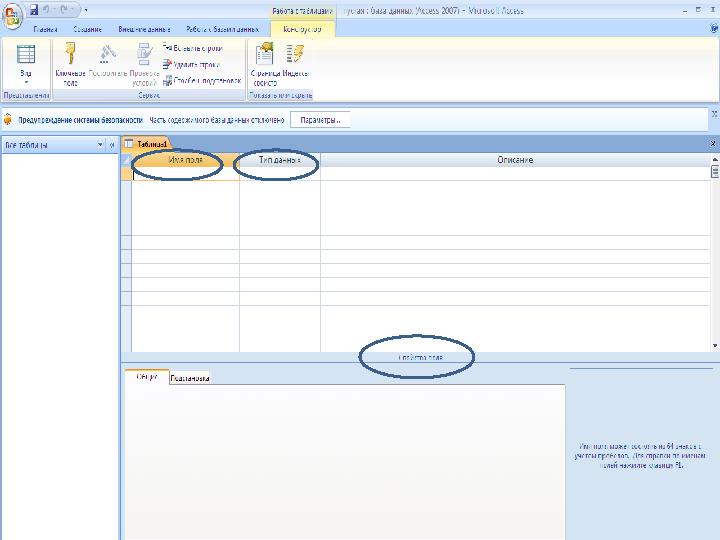Expand the quick access toolbar customize arrow
720x540 pixels.
click(86, 10)
